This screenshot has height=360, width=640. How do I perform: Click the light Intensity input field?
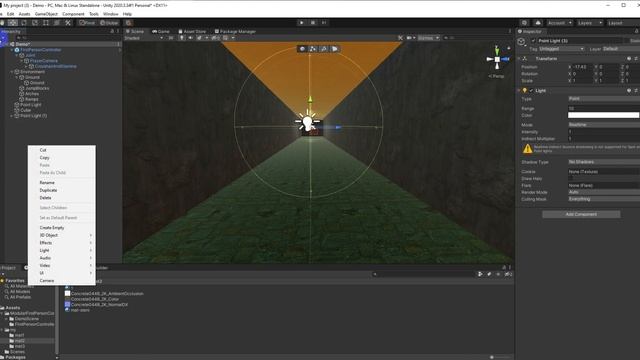(x=604, y=132)
